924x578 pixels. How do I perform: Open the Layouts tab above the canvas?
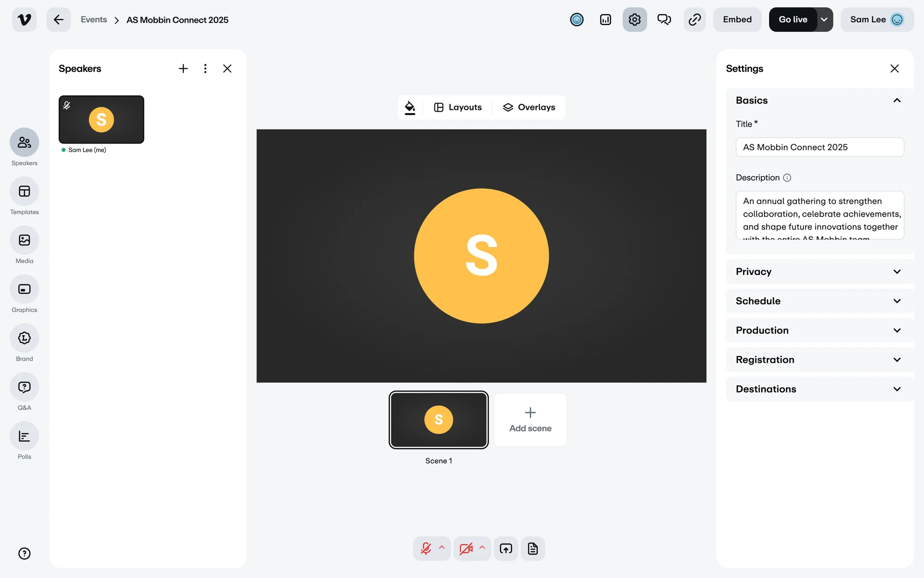pos(458,107)
